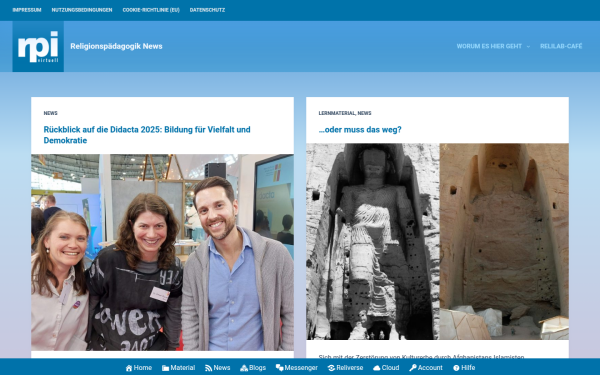Screen dimensions: 600x375
Task: Click the Material folder icon
Action: [165, 368]
